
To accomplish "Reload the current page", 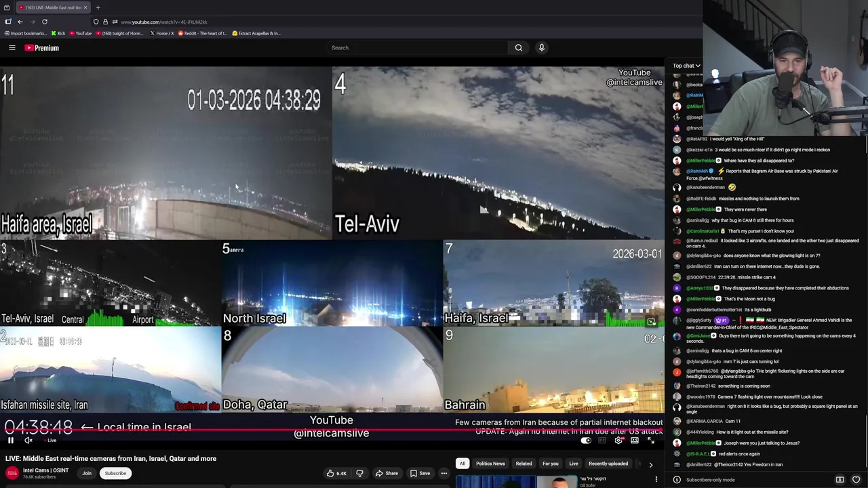I will 45,22.
